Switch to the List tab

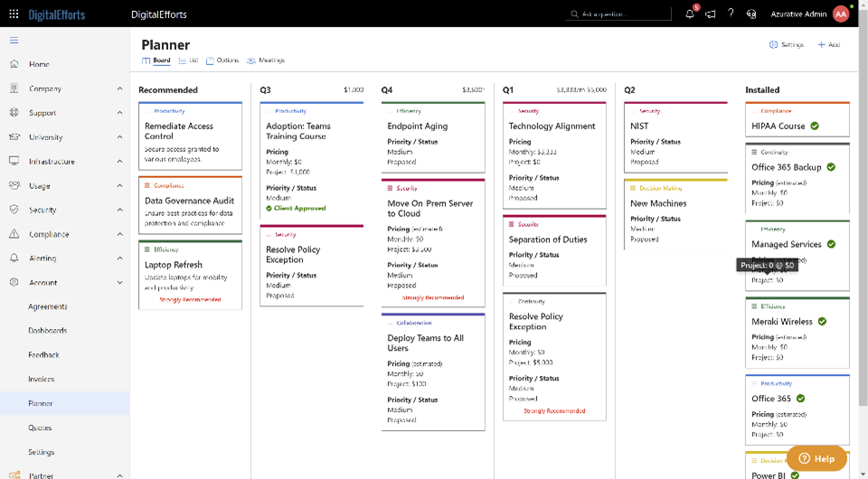click(188, 61)
